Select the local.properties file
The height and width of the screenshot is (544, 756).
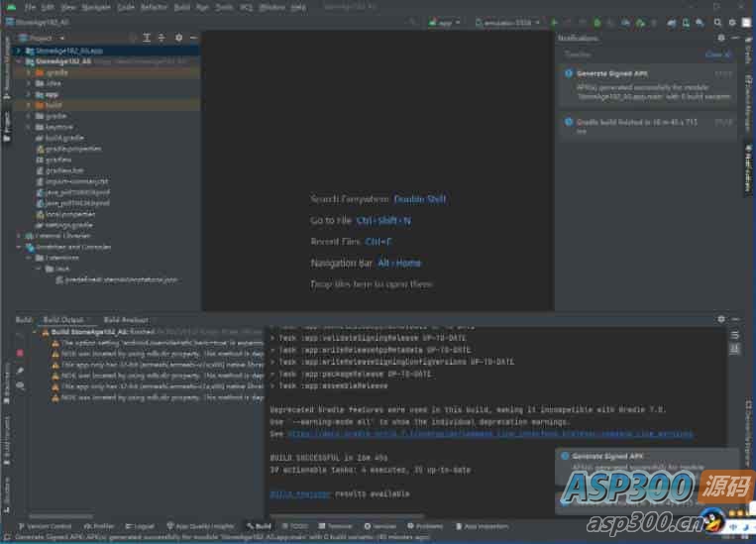point(69,213)
